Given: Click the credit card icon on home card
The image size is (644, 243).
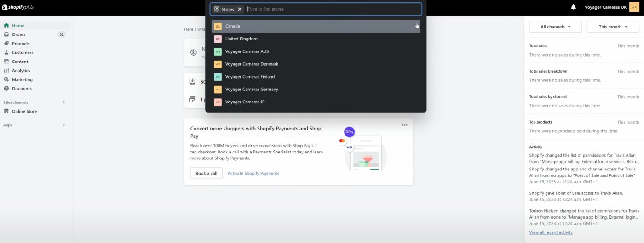Looking at the screenshot, I should pos(192,99).
